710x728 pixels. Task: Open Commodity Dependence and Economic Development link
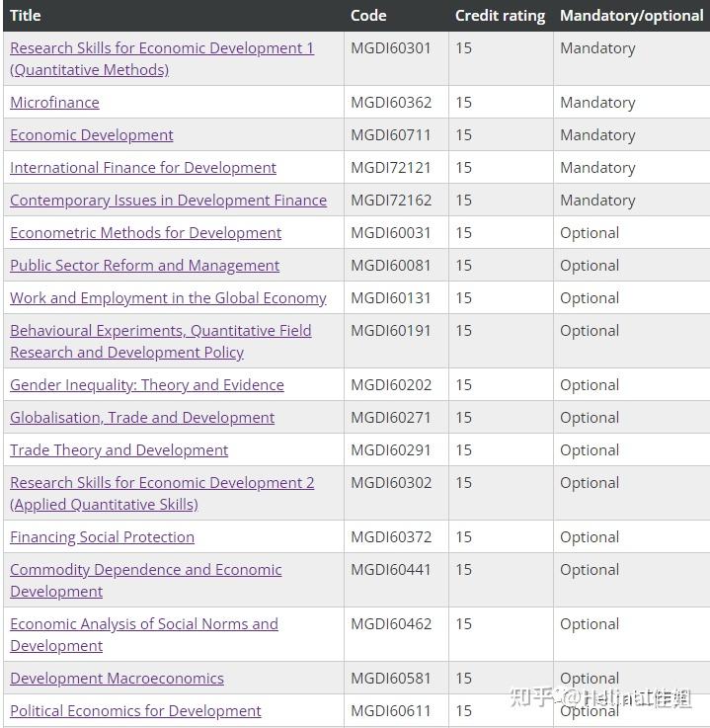coord(145,570)
